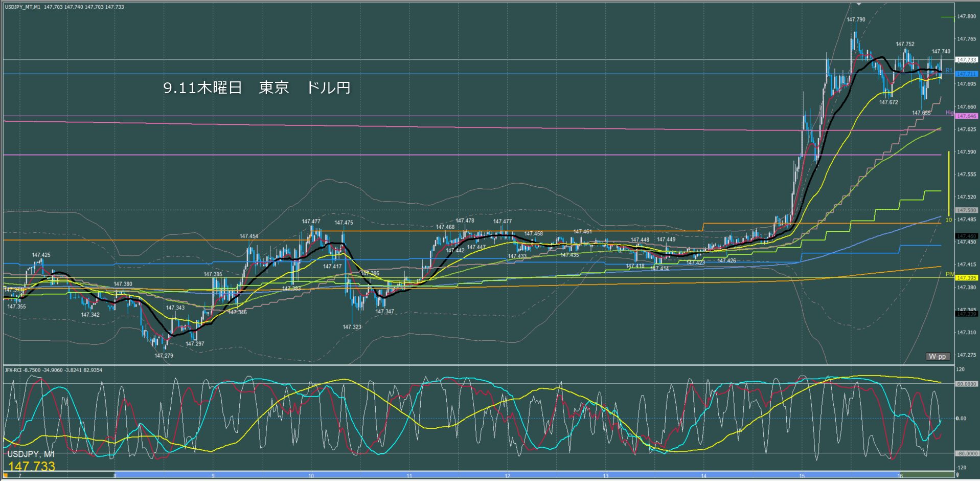The image size is (980, 481).
Task: Click the 147.279 low price label
Action: coord(164,356)
